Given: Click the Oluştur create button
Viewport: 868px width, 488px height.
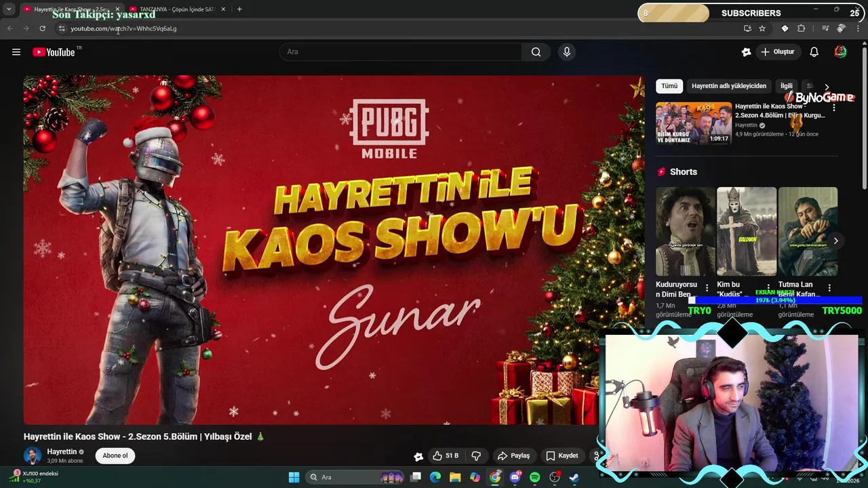Looking at the screenshot, I should 778,52.
